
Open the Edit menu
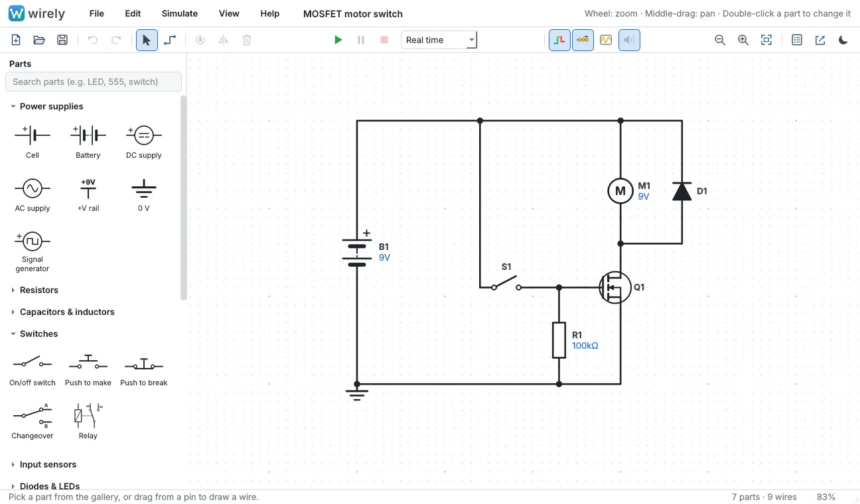tap(133, 13)
